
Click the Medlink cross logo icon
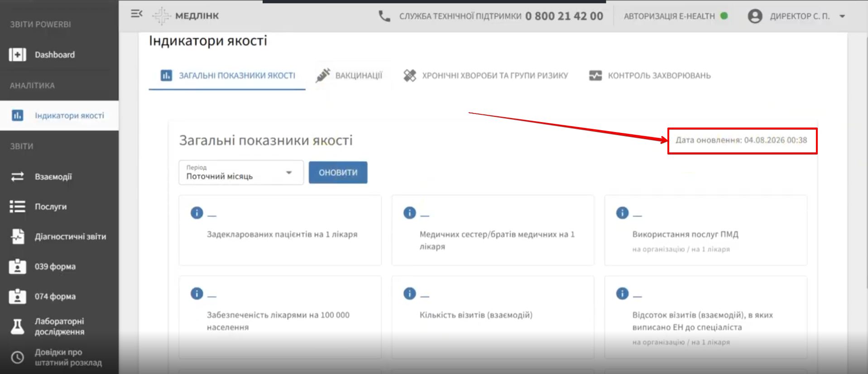click(161, 16)
